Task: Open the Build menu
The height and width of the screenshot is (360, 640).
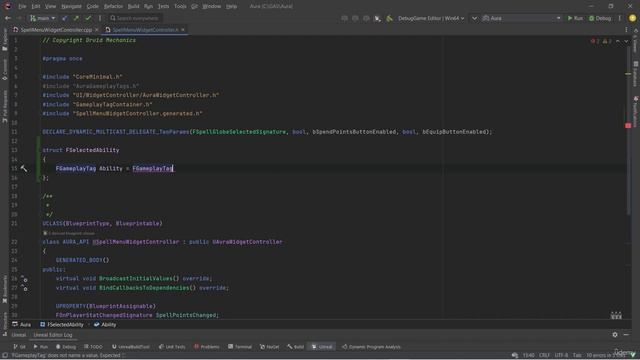Action: pos(133,6)
